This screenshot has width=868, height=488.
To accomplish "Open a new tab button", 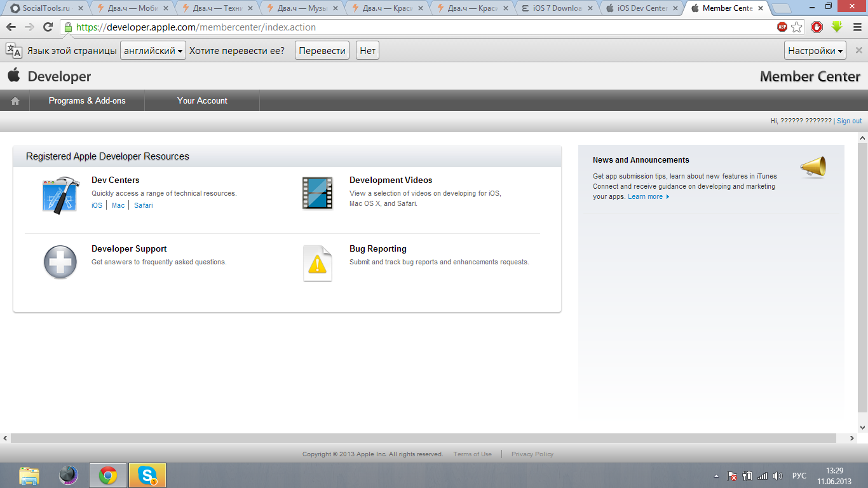I will pyautogui.click(x=782, y=9).
